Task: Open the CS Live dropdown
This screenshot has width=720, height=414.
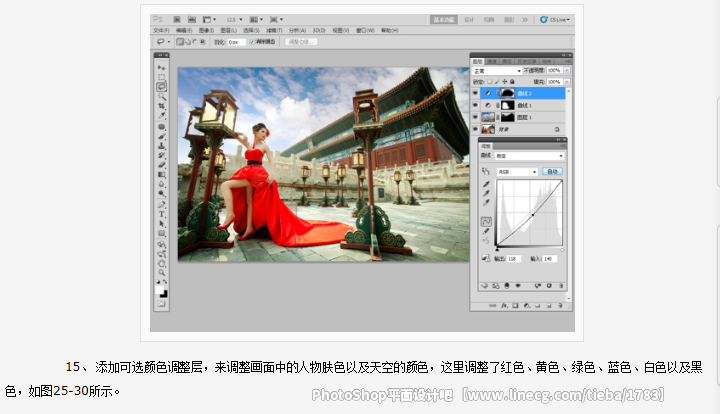Action: (555, 20)
